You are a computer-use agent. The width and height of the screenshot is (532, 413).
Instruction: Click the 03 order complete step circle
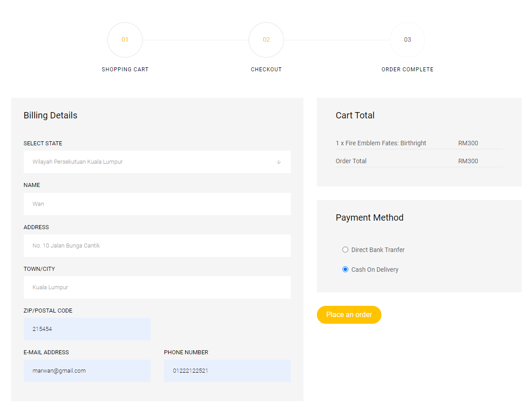(407, 40)
